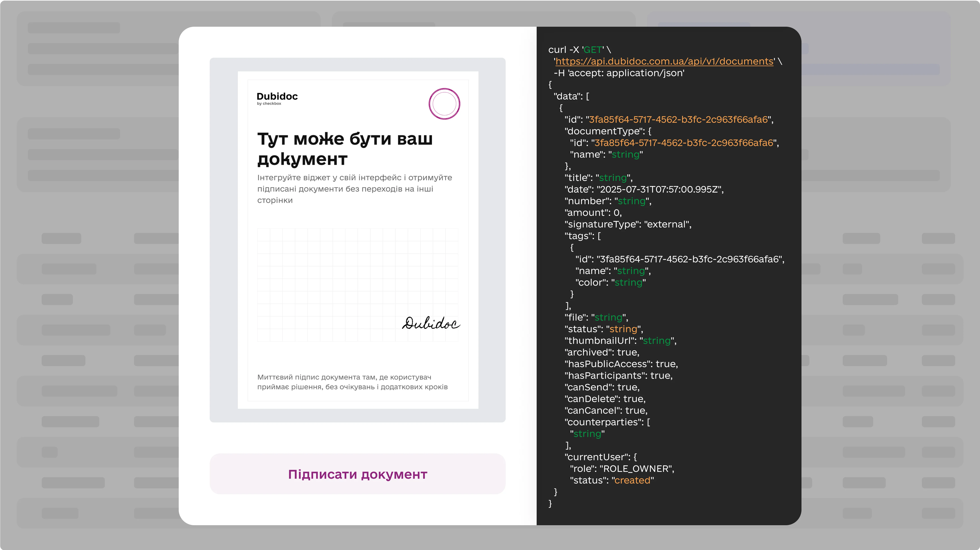Toggle the "canDelete": true value

606,399
